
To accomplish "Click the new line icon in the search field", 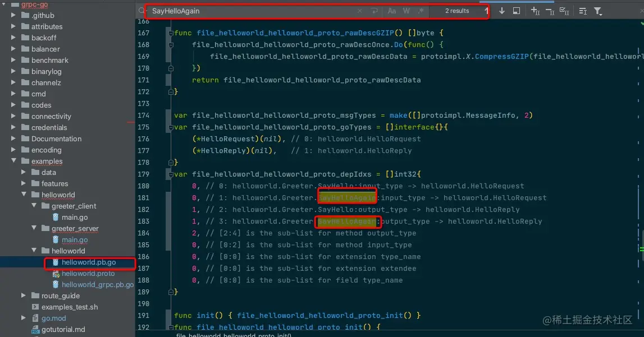I will click(x=374, y=11).
